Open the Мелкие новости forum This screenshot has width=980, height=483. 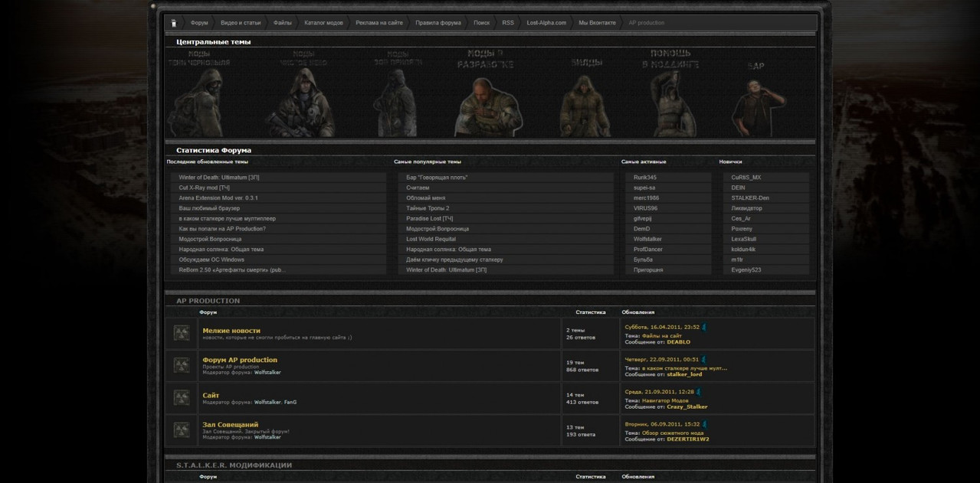(231, 331)
